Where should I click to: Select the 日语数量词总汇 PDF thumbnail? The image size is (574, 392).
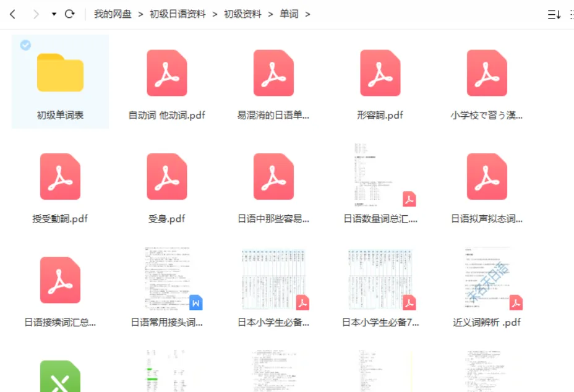(380, 175)
